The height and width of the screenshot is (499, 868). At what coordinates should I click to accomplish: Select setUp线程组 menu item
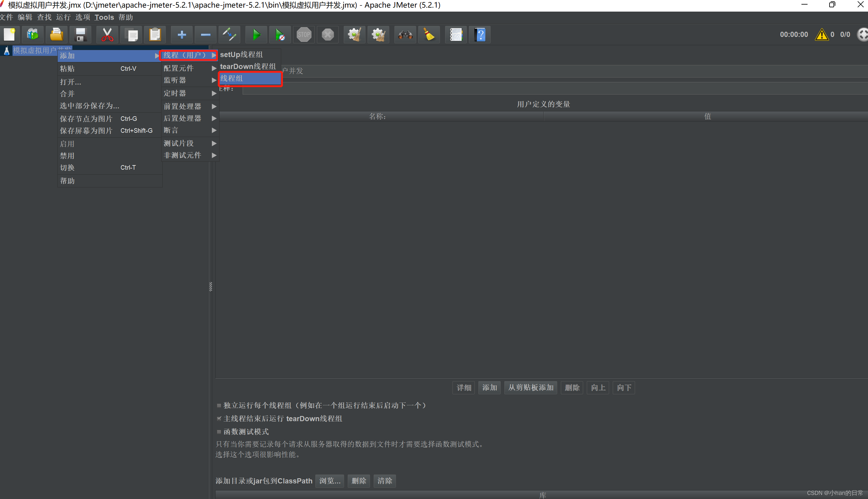250,55
